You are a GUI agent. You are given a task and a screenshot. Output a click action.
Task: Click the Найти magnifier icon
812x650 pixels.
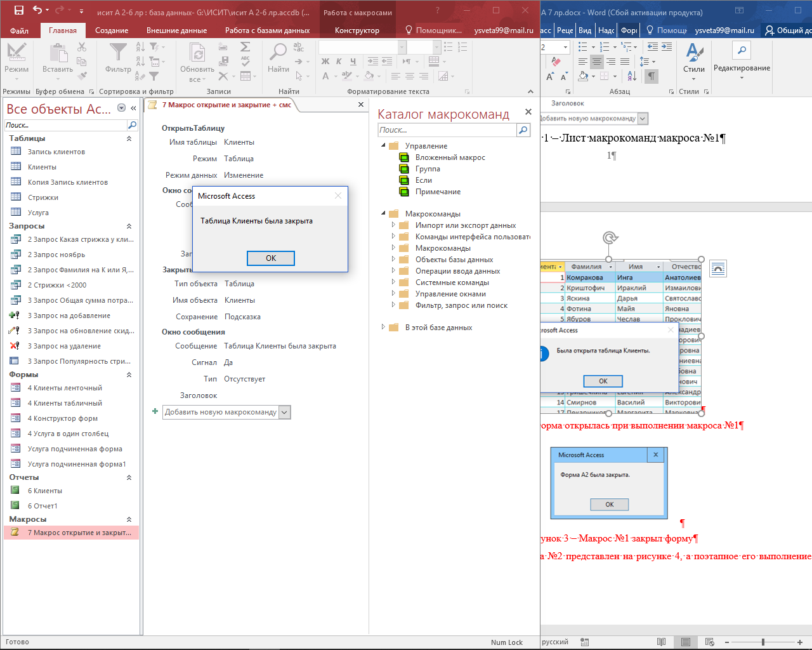pyautogui.click(x=278, y=52)
